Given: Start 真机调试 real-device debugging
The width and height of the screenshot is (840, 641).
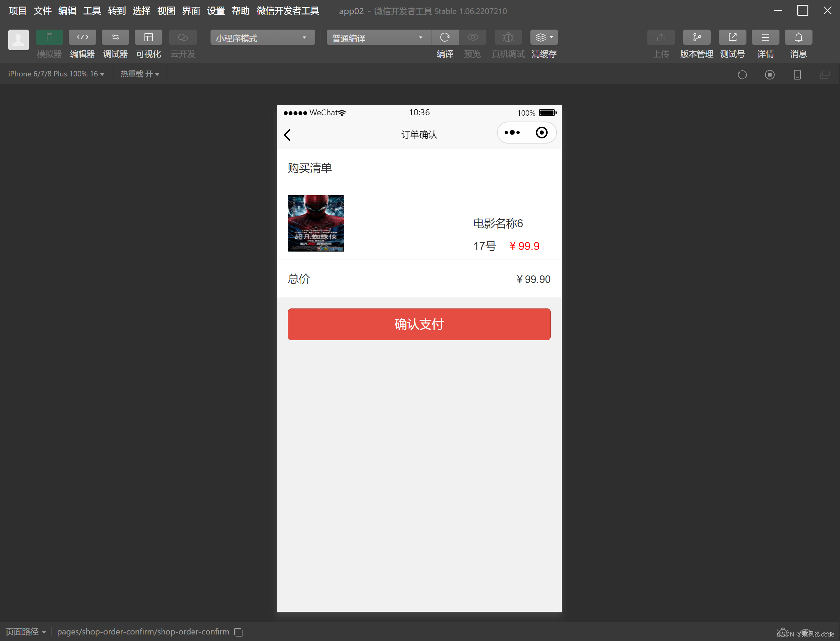Looking at the screenshot, I should 508,37.
